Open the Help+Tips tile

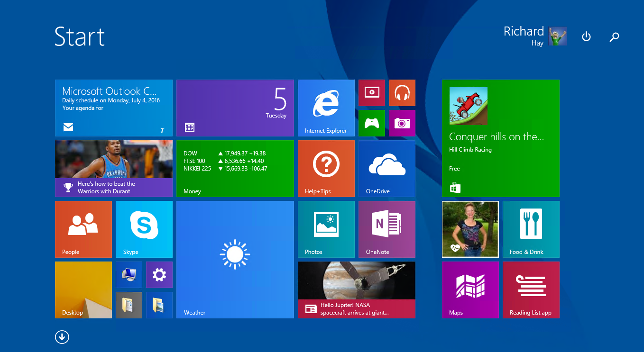click(326, 168)
